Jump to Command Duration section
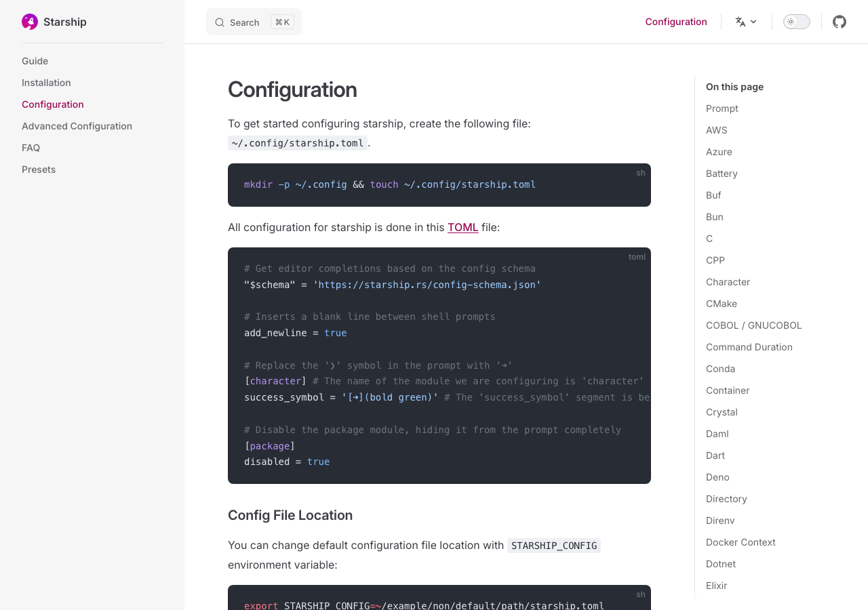 pos(749,347)
